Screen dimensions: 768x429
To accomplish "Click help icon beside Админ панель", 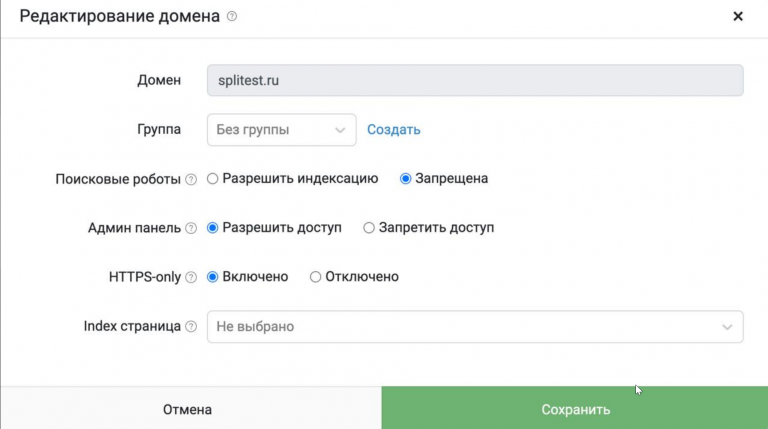I will 190,228.
